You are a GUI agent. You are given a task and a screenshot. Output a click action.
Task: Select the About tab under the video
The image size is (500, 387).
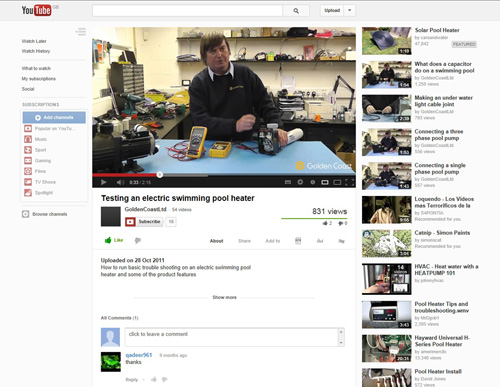[216, 241]
